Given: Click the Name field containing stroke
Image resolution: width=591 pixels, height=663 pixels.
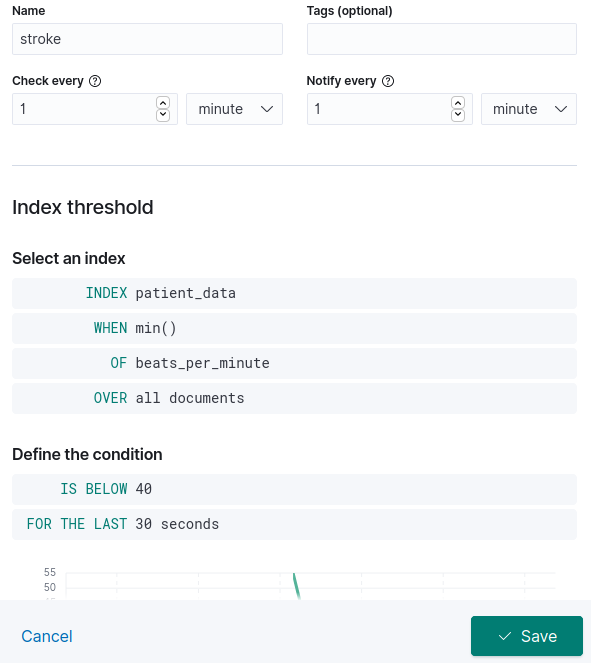Looking at the screenshot, I should [x=147, y=39].
